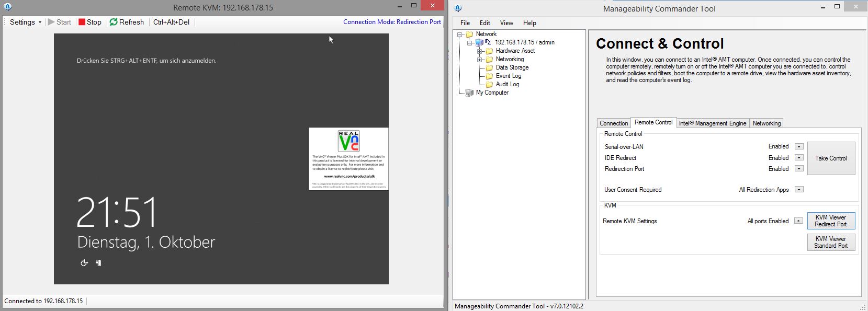Stop the Remote KVM session
The width and height of the screenshot is (868, 311).
pos(90,22)
